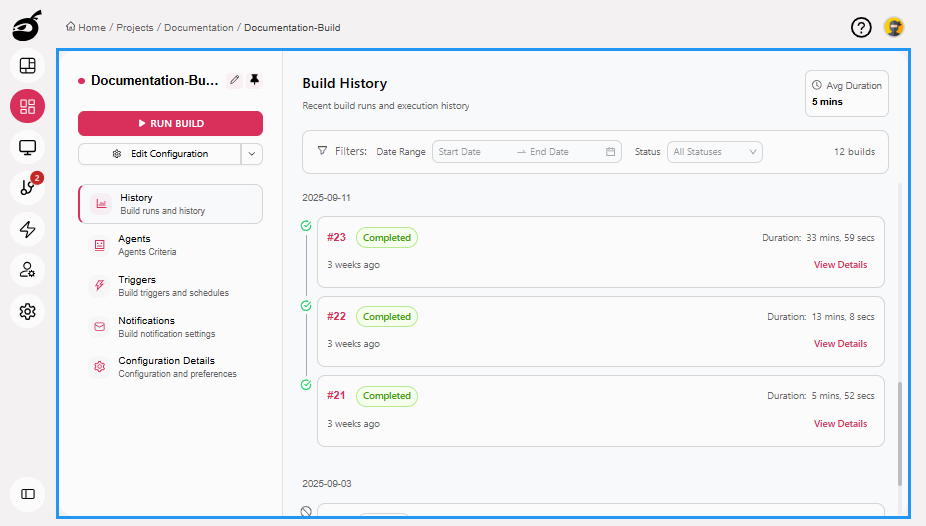Open the Notifications section

coord(170,327)
